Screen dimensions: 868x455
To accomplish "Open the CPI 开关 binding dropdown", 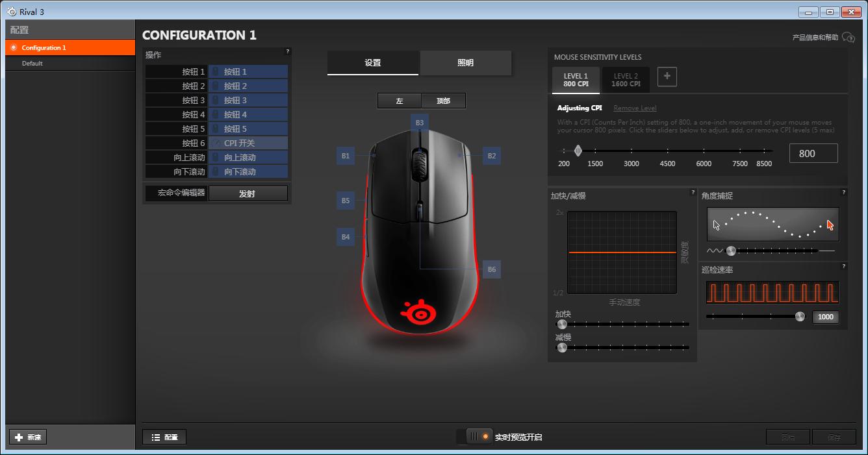I will pos(248,143).
